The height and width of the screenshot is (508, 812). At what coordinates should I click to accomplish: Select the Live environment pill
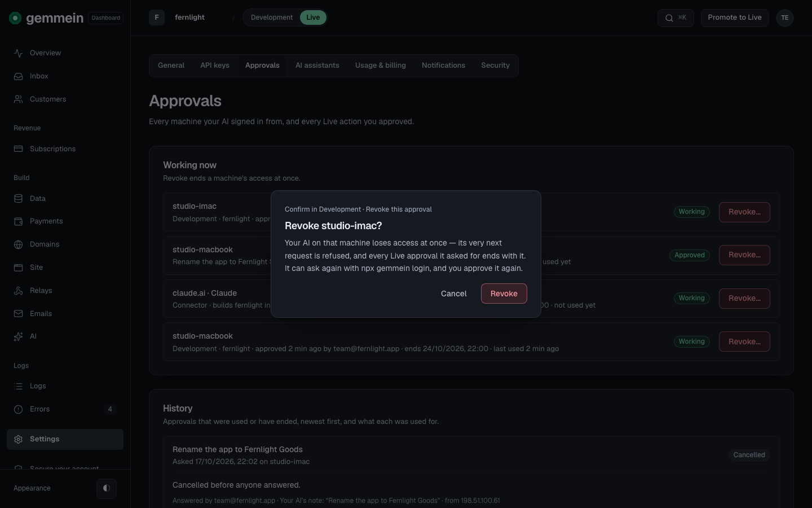pos(313,17)
